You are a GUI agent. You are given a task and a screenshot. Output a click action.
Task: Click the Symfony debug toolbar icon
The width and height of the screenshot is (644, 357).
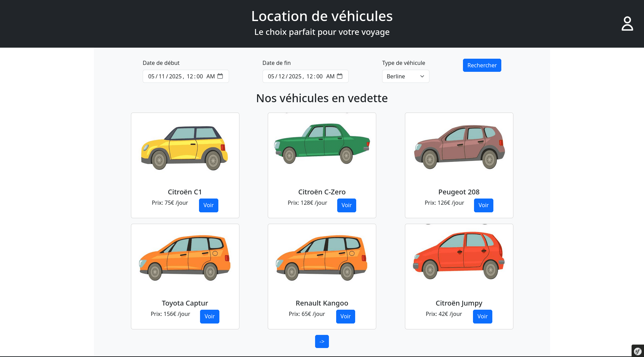click(637, 351)
